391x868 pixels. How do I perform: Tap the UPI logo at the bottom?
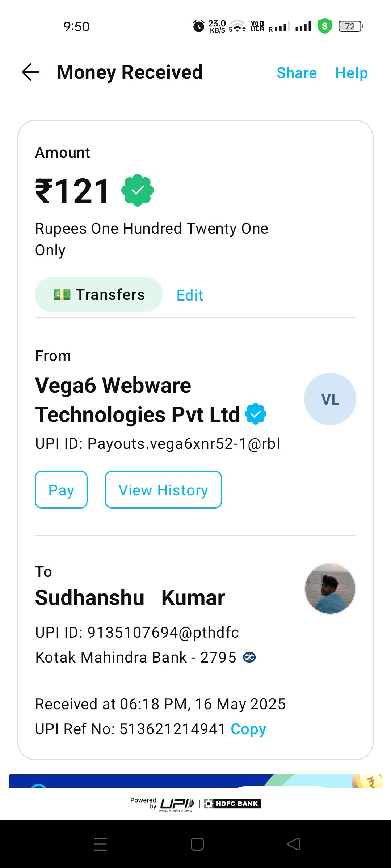coord(177,804)
